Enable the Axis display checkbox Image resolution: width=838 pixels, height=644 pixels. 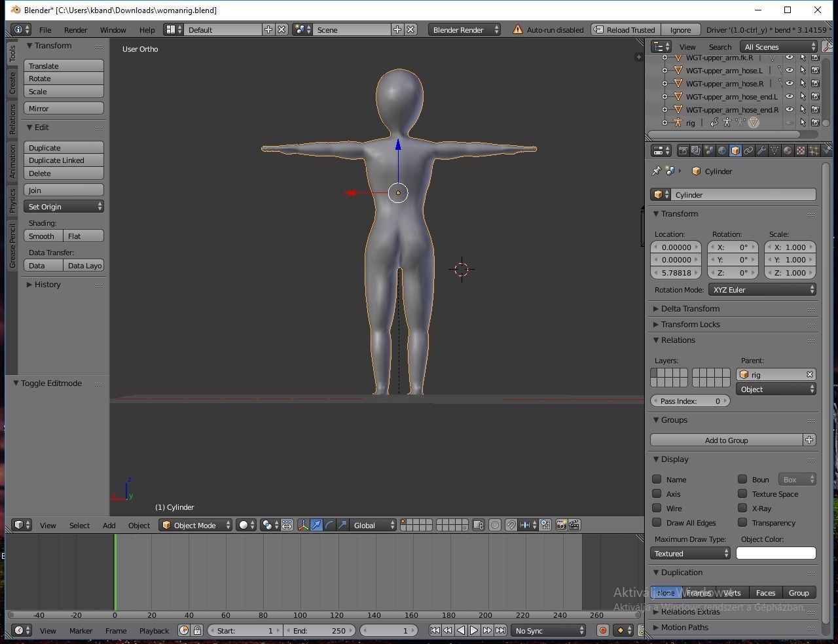657,493
